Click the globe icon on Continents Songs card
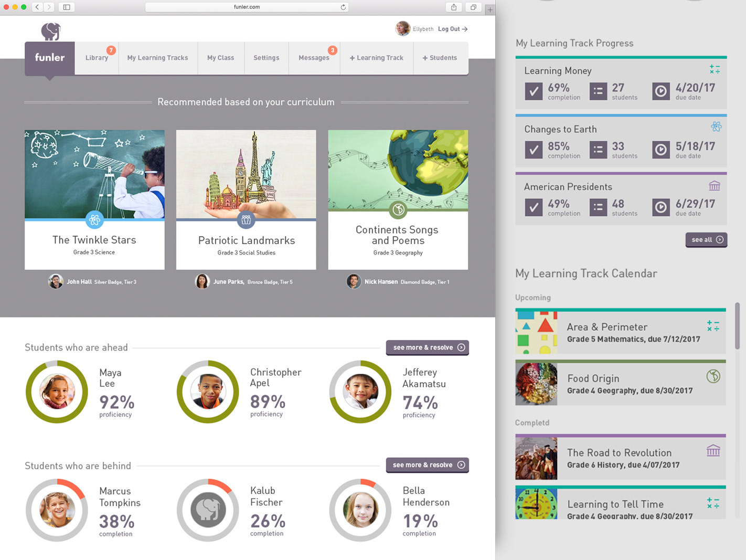 coord(398,210)
